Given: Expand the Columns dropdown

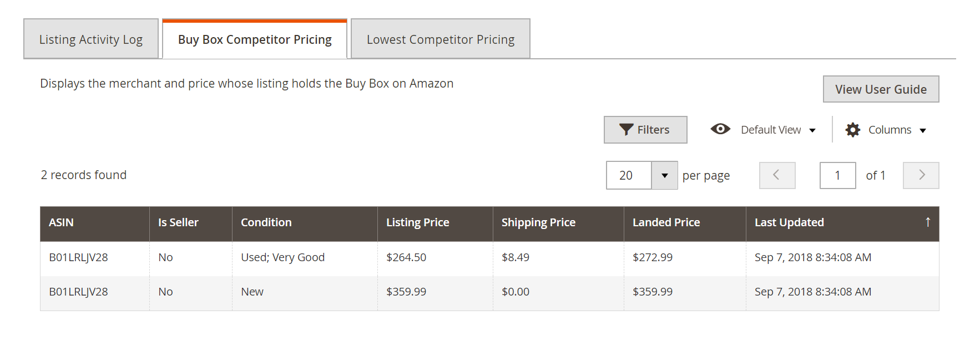Looking at the screenshot, I should pyautogui.click(x=923, y=130).
